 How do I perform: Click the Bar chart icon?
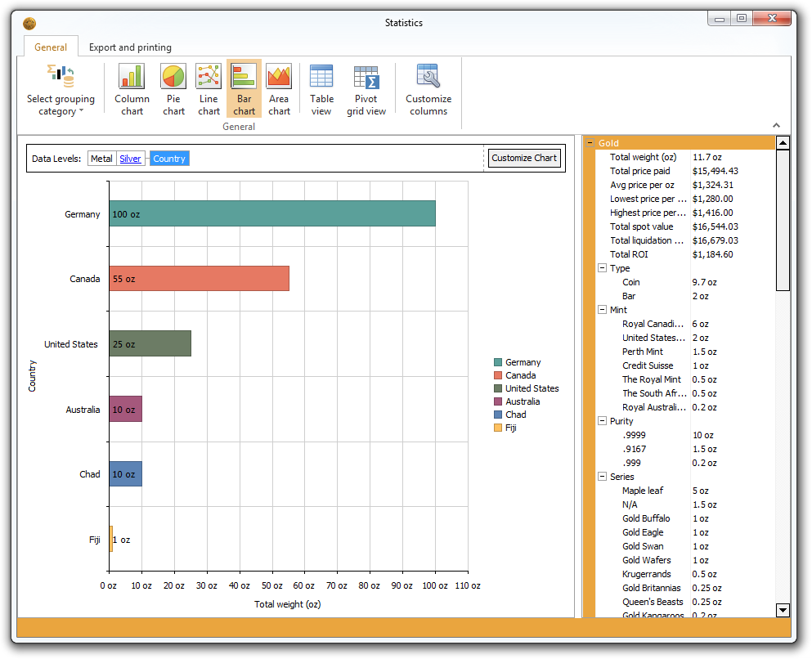click(243, 87)
